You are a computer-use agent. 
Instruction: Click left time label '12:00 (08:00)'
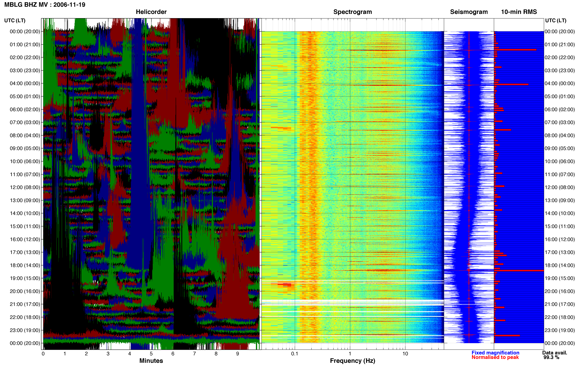coord(25,187)
